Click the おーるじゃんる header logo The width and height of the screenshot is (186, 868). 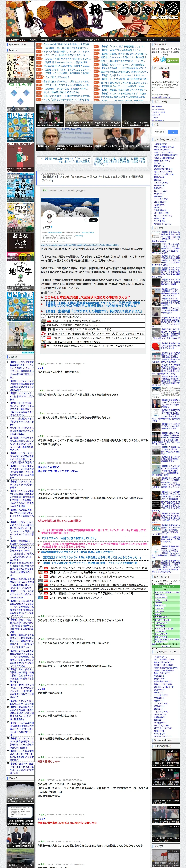point(133,9)
